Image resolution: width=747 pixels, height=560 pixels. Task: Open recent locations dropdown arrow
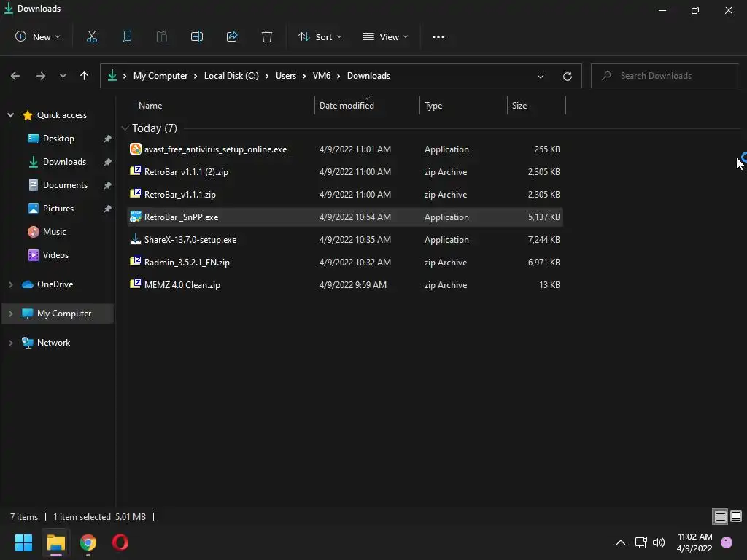coord(63,76)
